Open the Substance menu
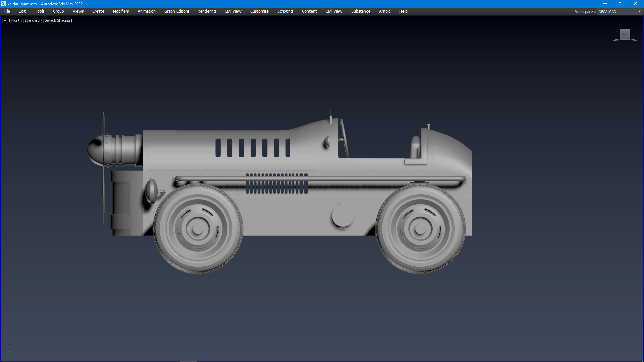The image size is (644, 362). point(361,11)
